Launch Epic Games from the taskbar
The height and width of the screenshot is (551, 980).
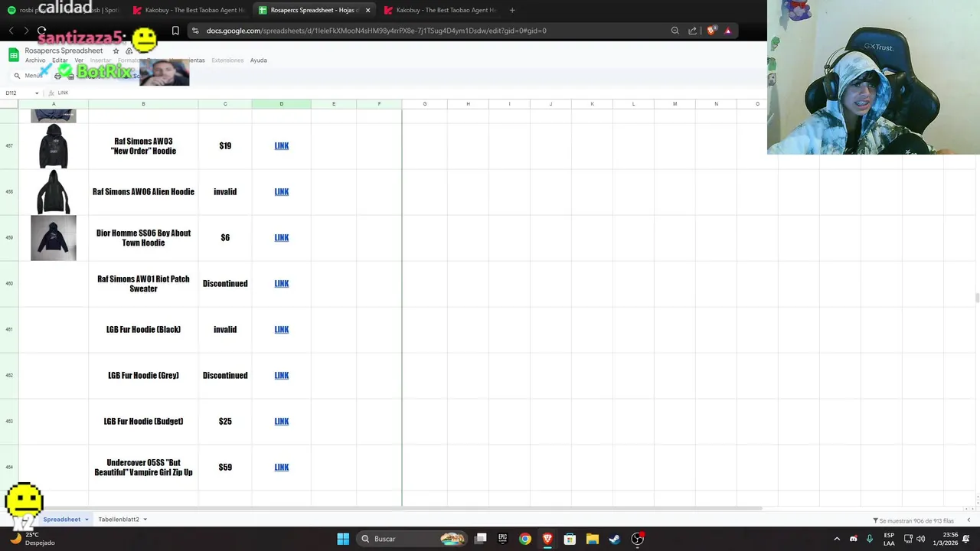pos(502,539)
